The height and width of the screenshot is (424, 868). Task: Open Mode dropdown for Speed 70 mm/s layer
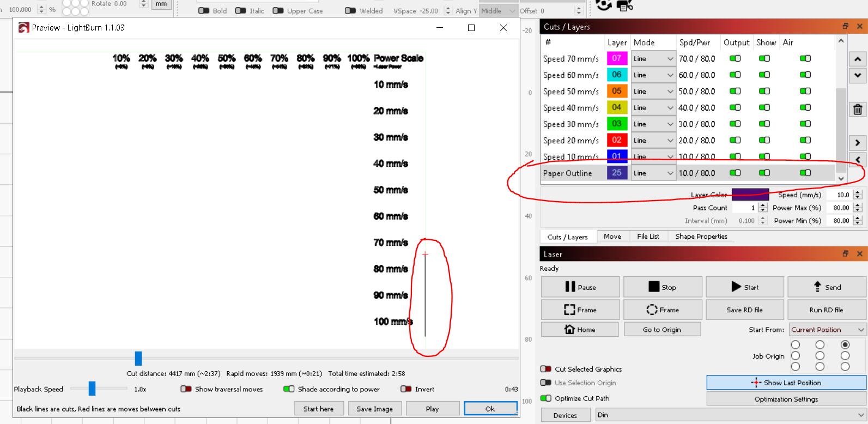pos(653,59)
